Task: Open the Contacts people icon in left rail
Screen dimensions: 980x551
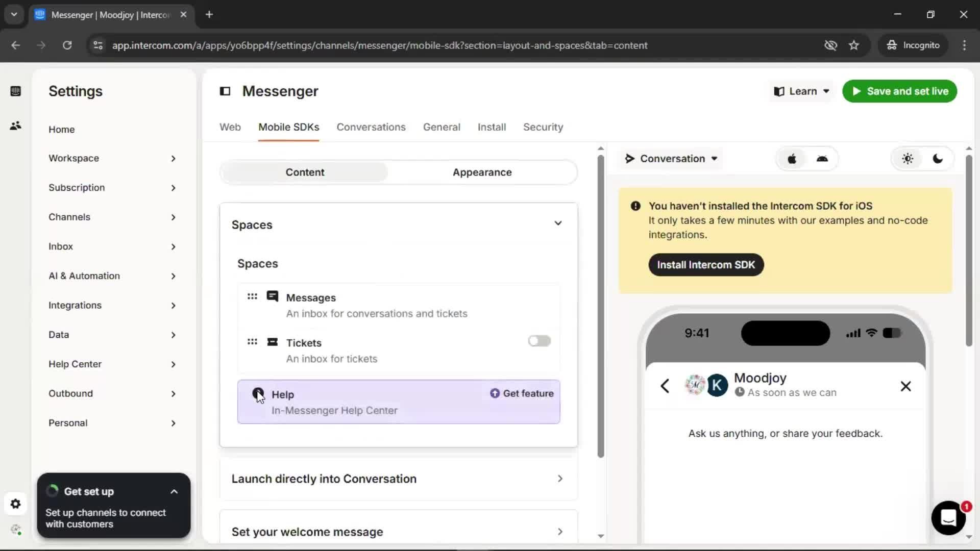Action: tap(15, 126)
